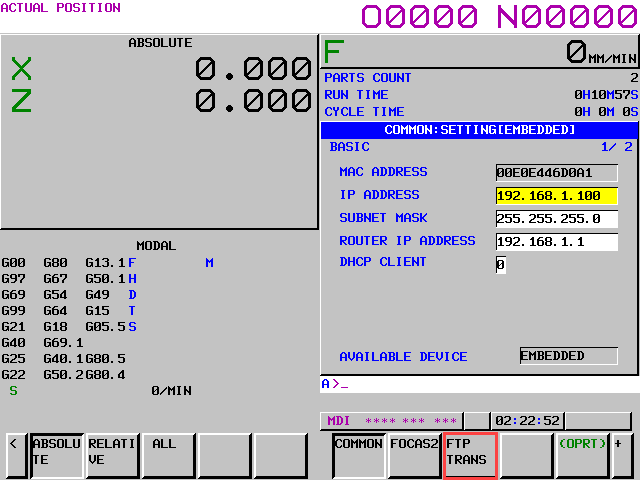
Task: Click the PARTS COUNT label
Action: coord(367,78)
